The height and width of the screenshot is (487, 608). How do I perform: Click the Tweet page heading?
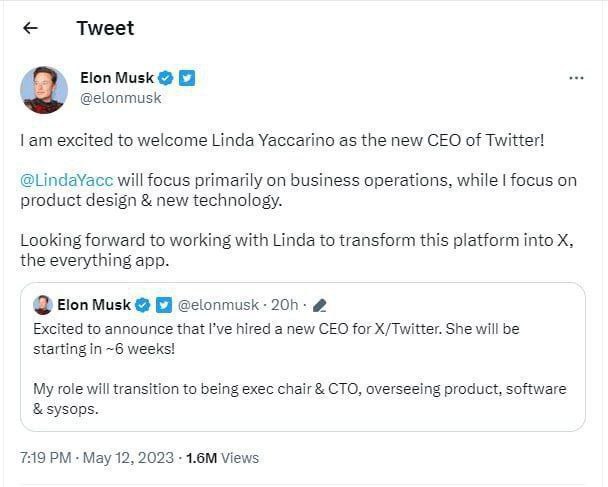tap(105, 28)
